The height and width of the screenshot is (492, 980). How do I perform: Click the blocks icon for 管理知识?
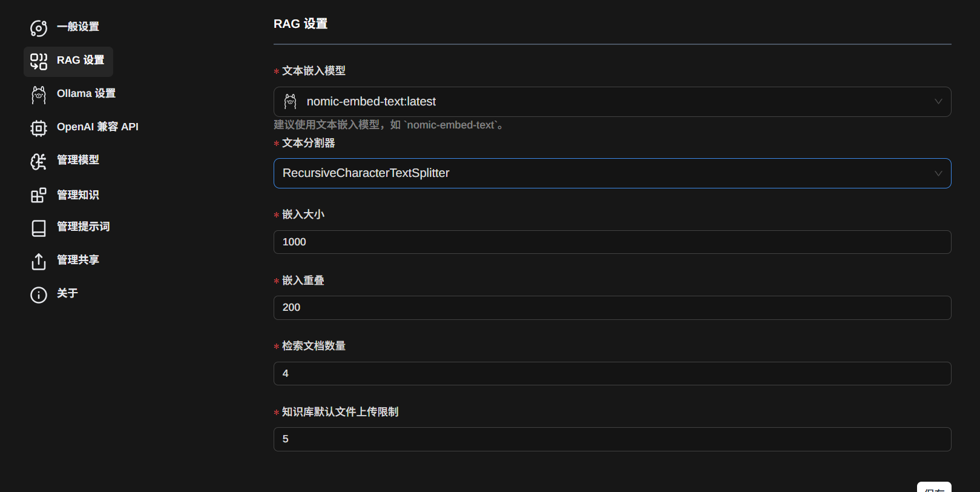pos(39,195)
